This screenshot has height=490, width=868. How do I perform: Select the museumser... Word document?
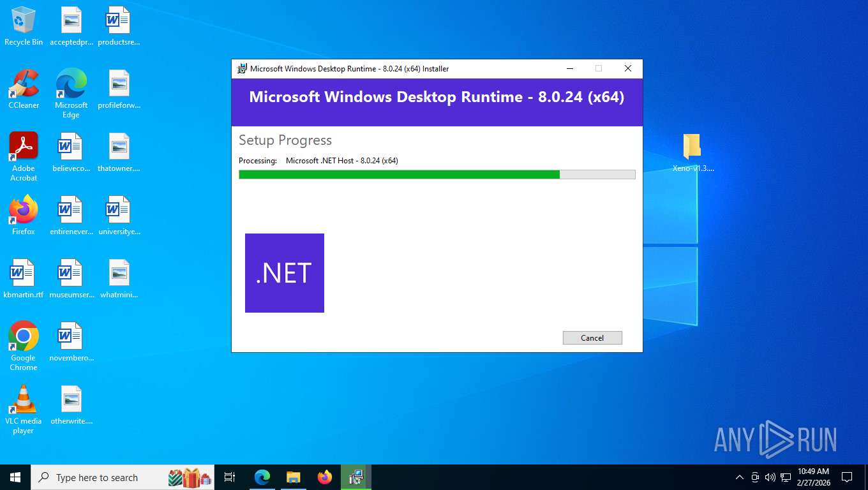coord(71,279)
